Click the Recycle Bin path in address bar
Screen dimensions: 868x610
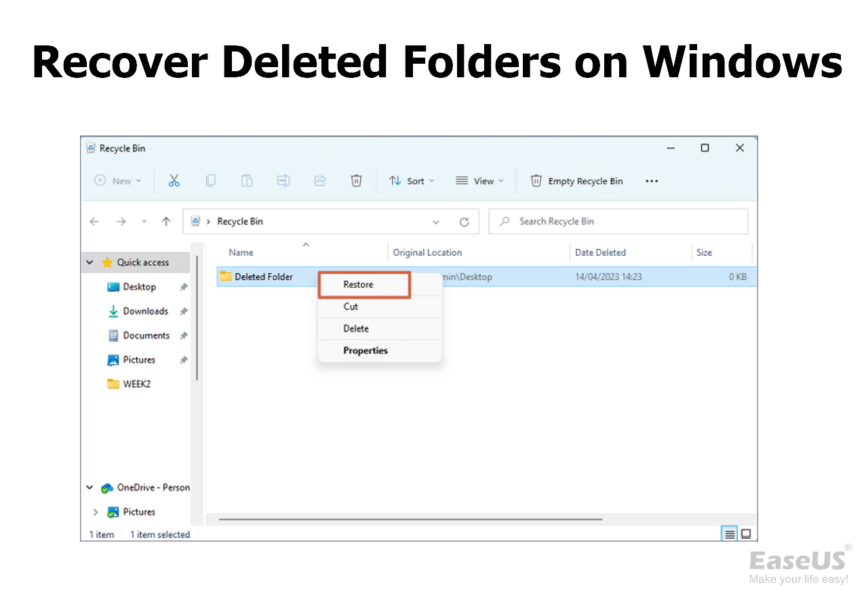point(240,222)
